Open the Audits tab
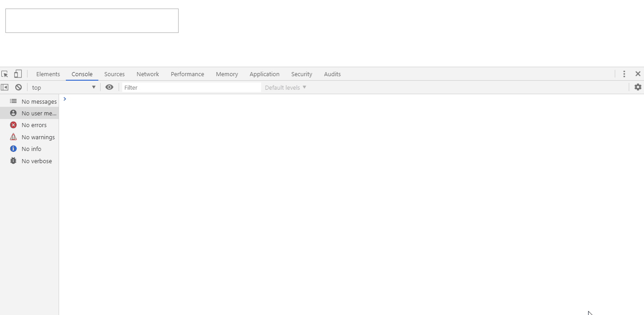The height and width of the screenshot is (315, 644). coord(332,74)
